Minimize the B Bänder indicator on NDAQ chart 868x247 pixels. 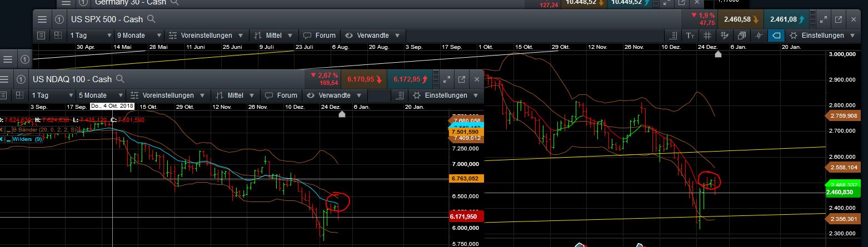[8, 130]
